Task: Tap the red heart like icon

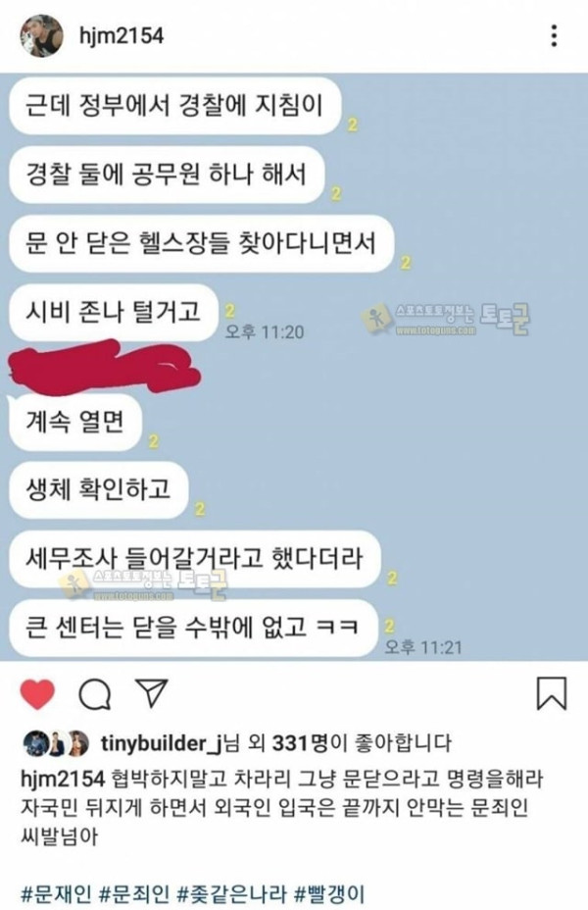Action: click(37, 693)
